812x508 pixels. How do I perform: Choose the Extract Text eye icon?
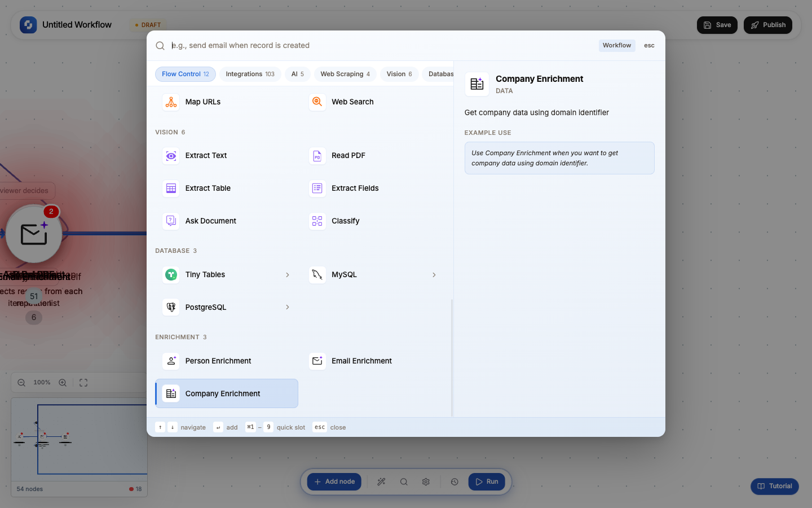[171, 156]
